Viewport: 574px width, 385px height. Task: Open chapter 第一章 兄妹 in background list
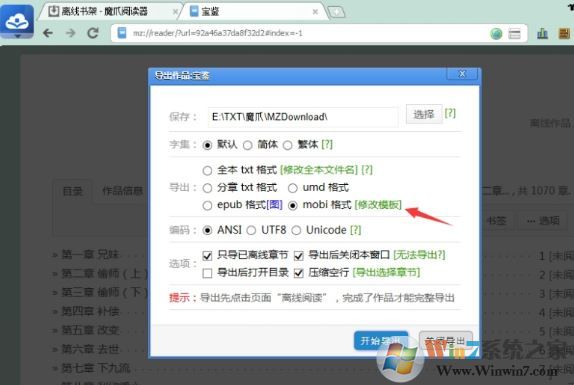(90, 254)
